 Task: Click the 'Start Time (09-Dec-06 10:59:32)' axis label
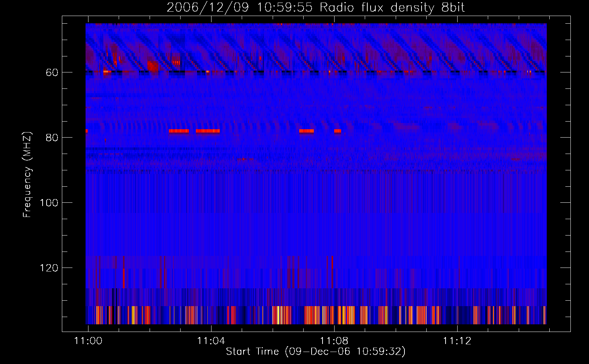(316, 352)
